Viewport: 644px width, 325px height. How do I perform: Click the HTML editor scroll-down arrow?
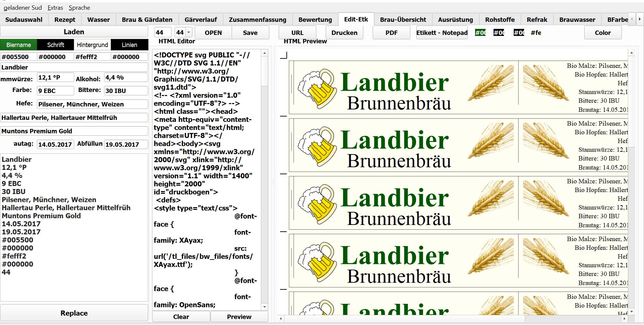pos(265,307)
